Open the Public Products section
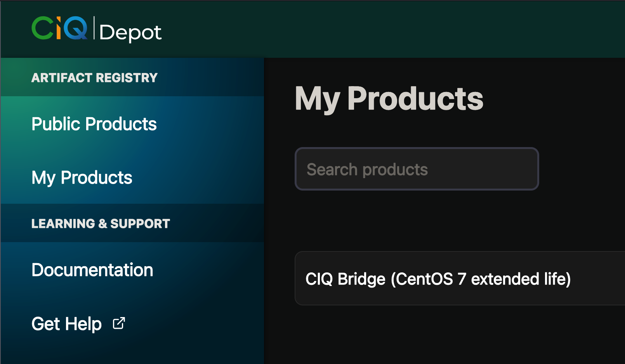 [x=94, y=124]
